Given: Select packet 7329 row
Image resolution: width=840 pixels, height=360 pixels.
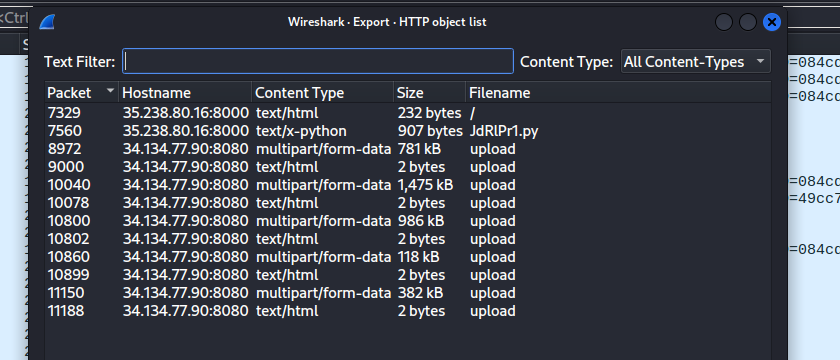Looking at the screenshot, I should tap(408, 113).
